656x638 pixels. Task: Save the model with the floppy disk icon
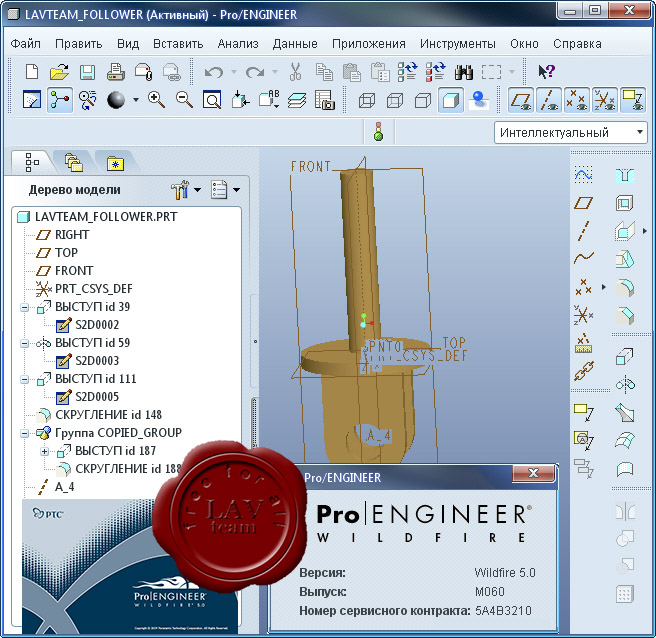click(x=87, y=72)
